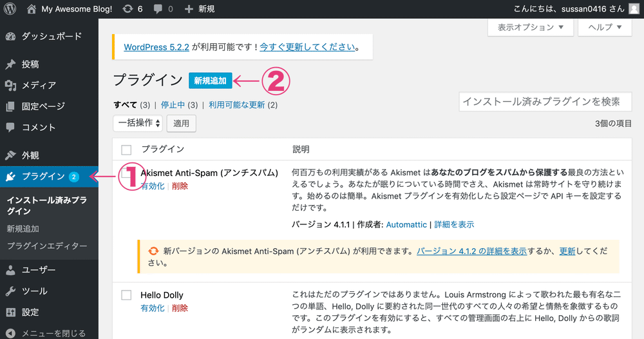Click the Hello Dolly plugin name
Viewport: 644px width, 339px height.
click(162, 295)
